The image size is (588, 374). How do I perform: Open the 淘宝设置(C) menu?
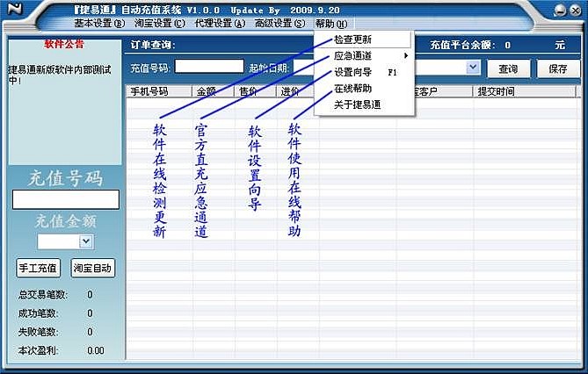pos(160,23)
